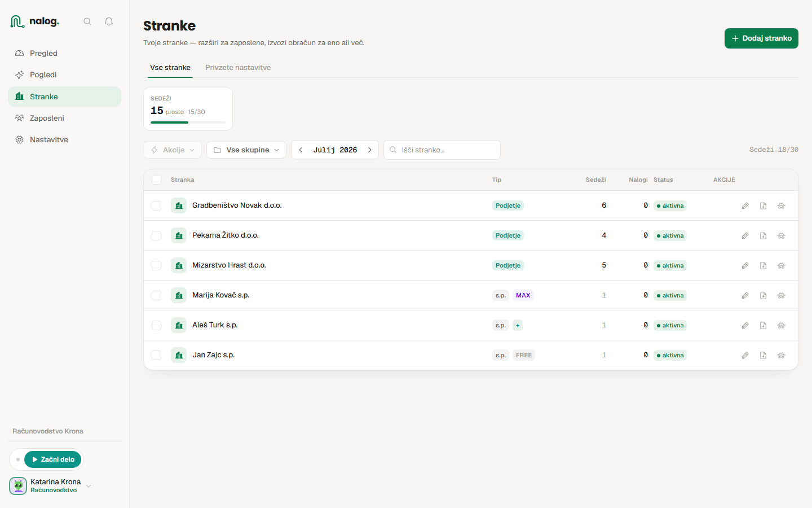
Task: Click Katarina Krona avatar image
Action: tap(18, 486)
